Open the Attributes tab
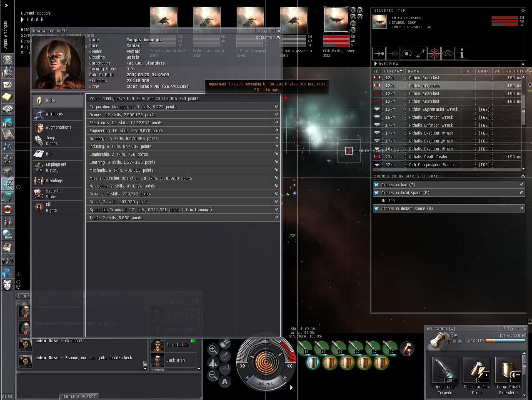The width and height of the screenshot is (532, 400). (57, 114)
